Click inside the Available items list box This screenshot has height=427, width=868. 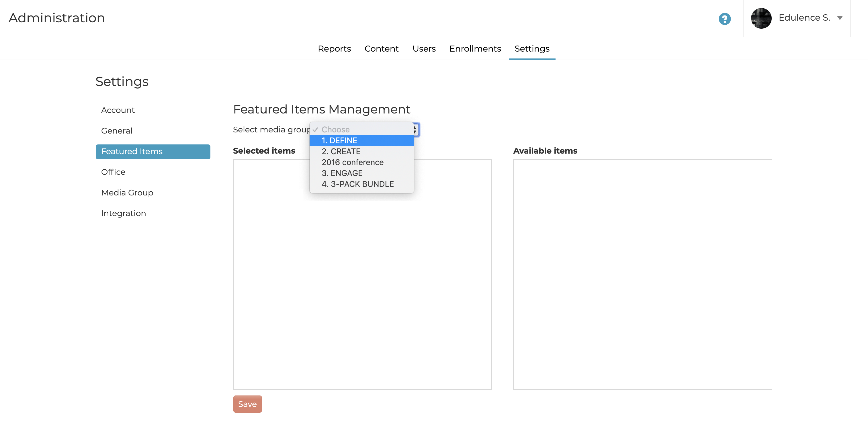point(642,274)
